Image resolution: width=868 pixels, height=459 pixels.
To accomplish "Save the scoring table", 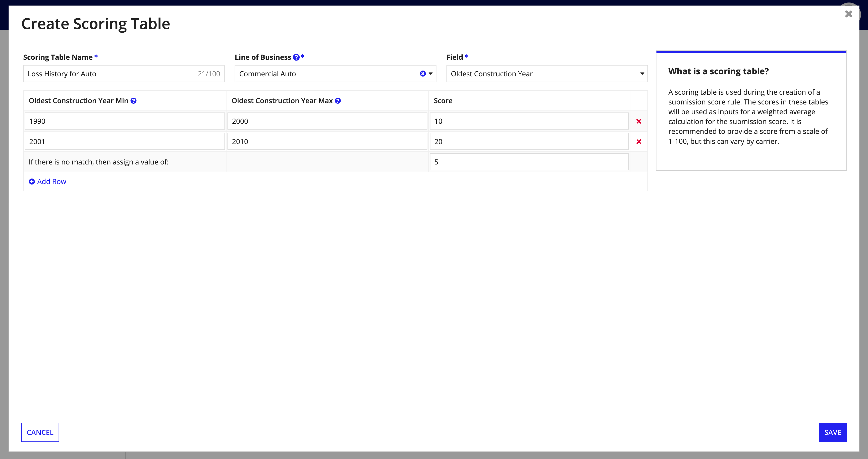I will [832, 432].
